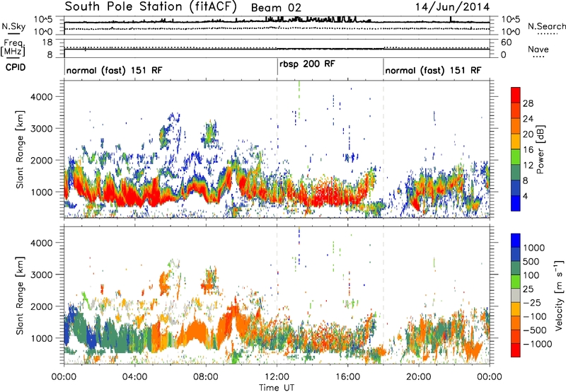Click the date '14/Jun/2014'
Viewport: 566px width, 392px height.
click(452, 7)
